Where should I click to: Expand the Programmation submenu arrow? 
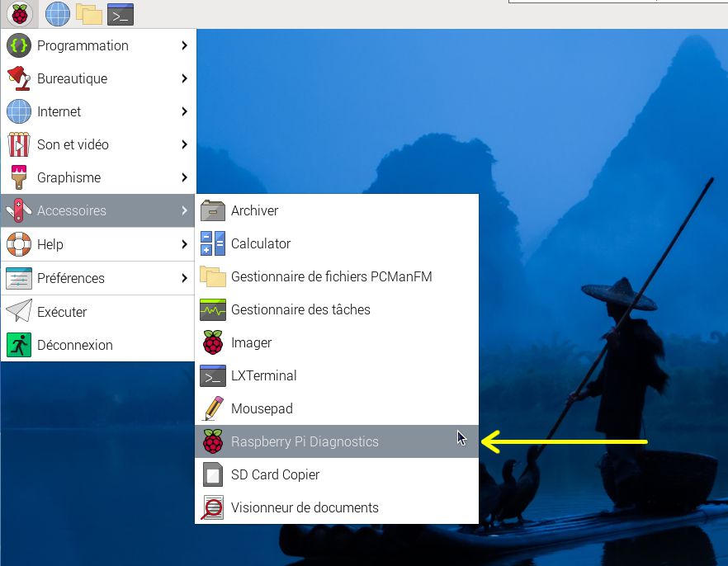point(184,45)
